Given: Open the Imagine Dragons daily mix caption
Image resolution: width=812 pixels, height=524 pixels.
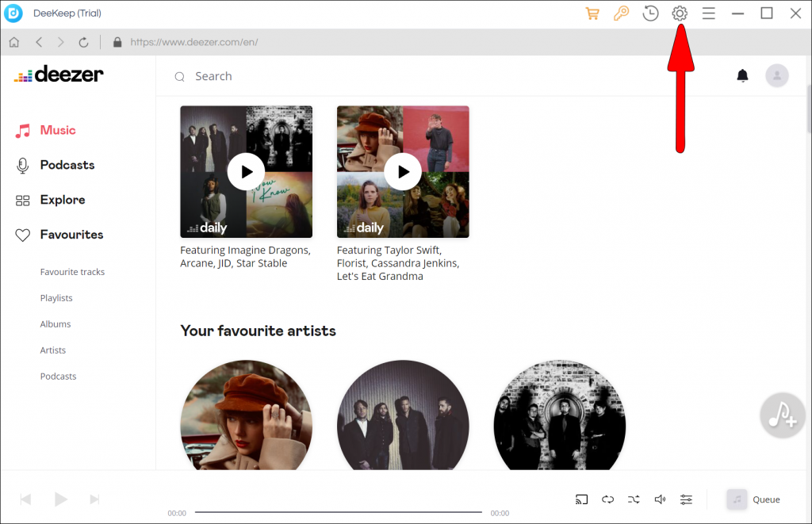Looking at the screenshot, I should point(246,257).
